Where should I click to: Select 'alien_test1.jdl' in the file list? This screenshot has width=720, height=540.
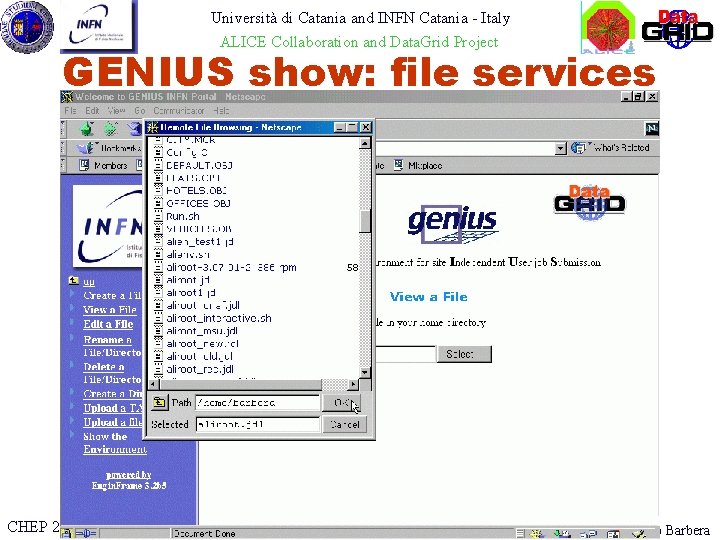pos(200,242)
